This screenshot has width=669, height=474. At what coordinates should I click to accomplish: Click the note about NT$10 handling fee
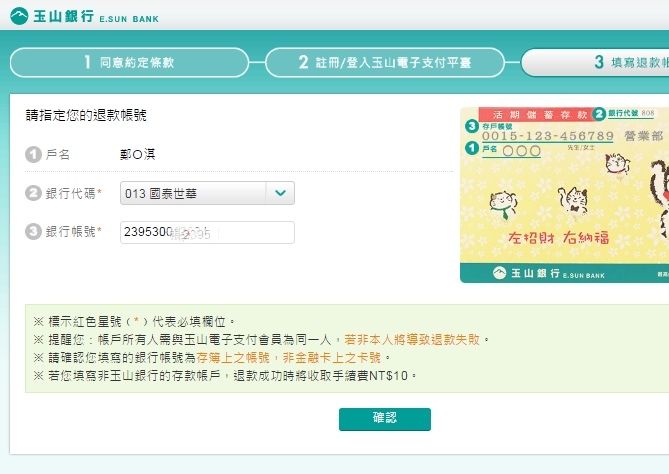point(225,376)
